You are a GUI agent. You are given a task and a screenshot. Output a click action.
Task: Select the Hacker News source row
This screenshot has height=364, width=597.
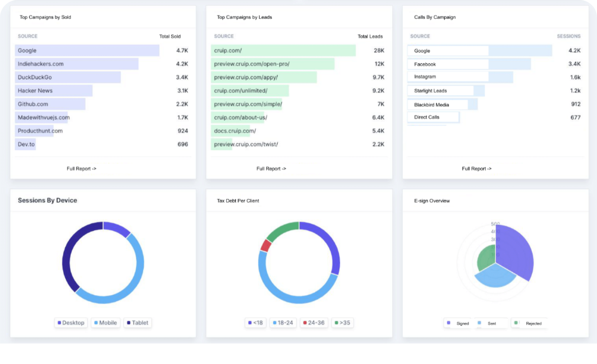(103, 91)
